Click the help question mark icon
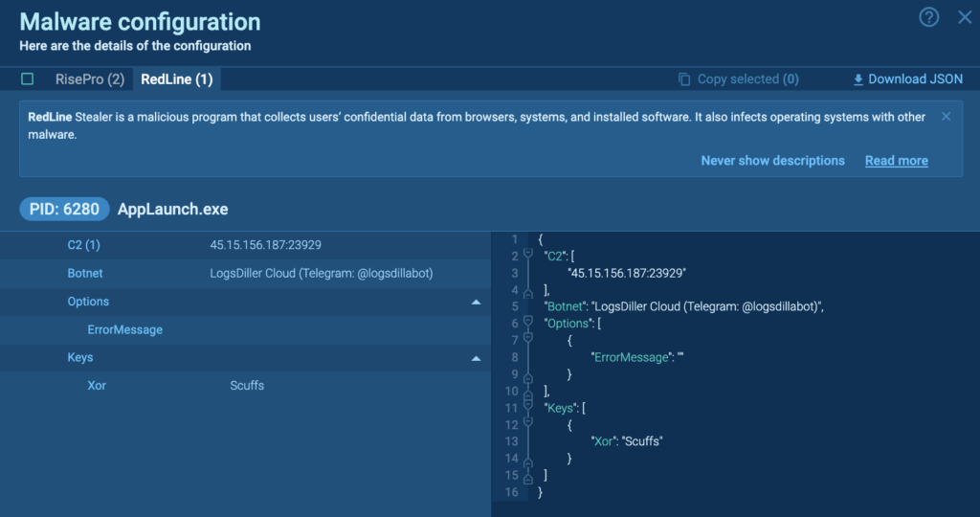Viewport: 980px width, 517px height. pyautogui.click(x=928, y=17)
